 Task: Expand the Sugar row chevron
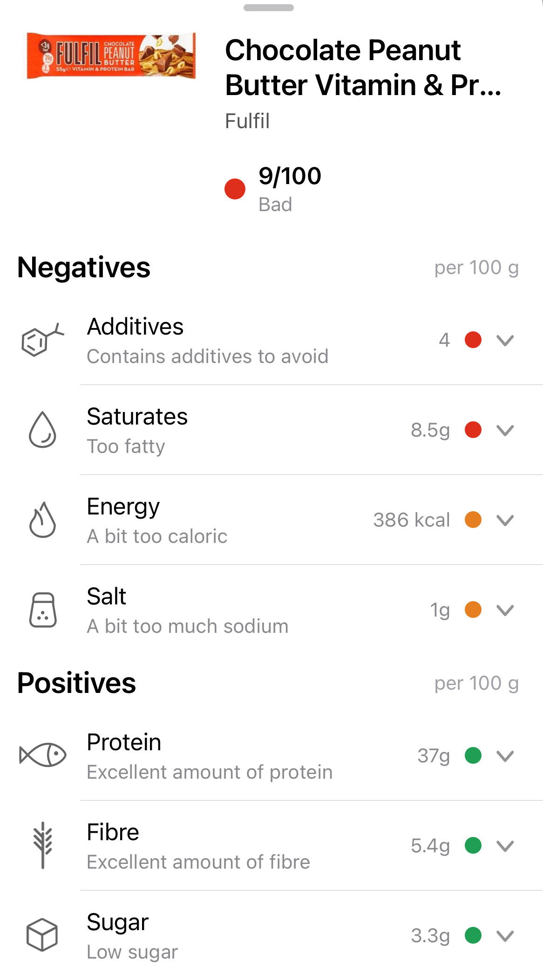[505, 935]
